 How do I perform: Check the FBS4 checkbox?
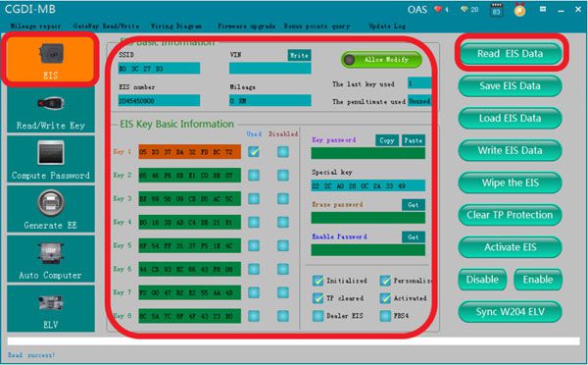click(385, 316)
